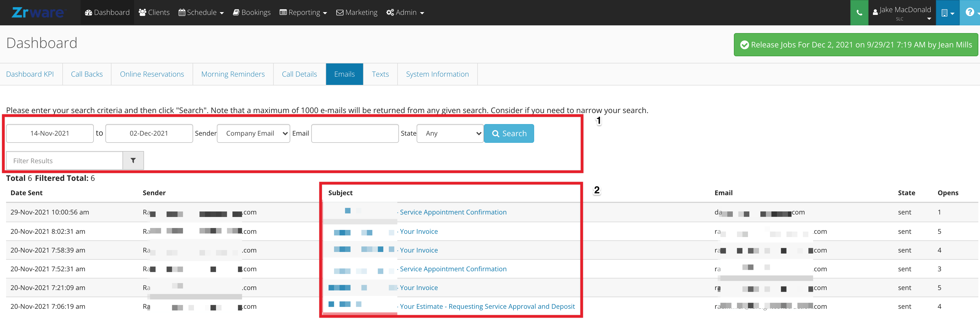Click the Zrware logo

(x=38, y=13)
